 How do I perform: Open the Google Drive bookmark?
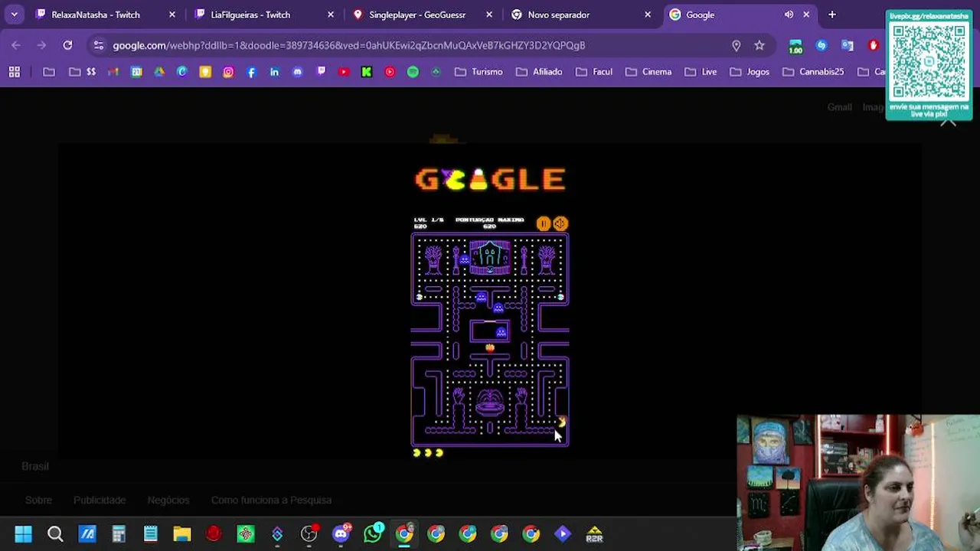[x=159, y=72]
